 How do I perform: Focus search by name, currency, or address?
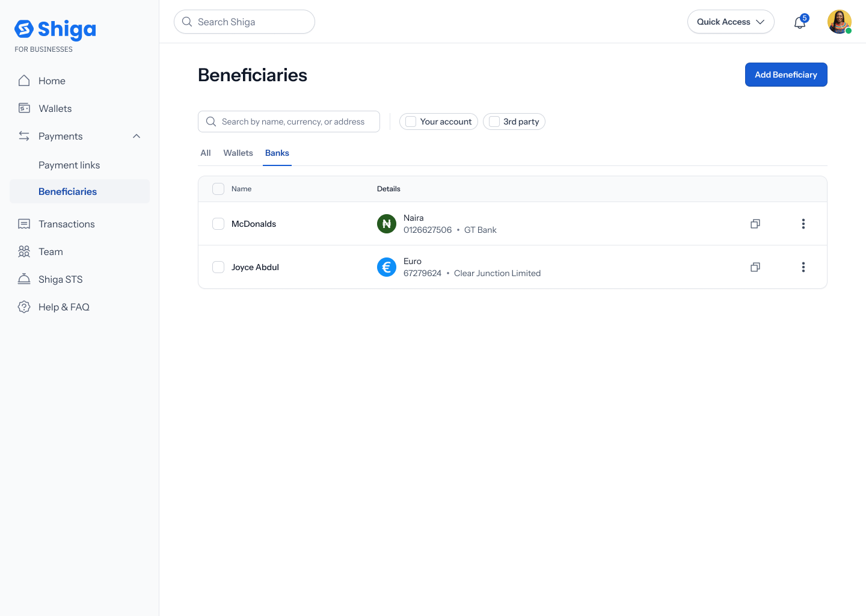tap(289, 122)
